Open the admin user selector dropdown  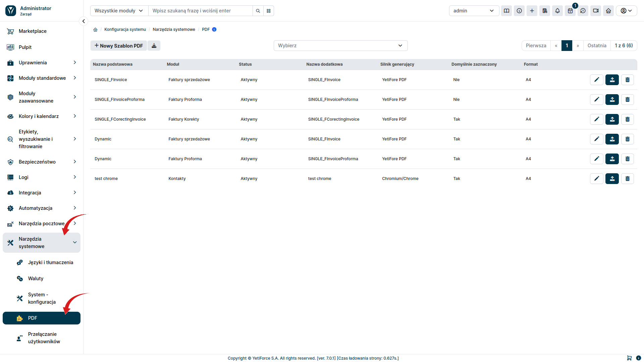474,11
